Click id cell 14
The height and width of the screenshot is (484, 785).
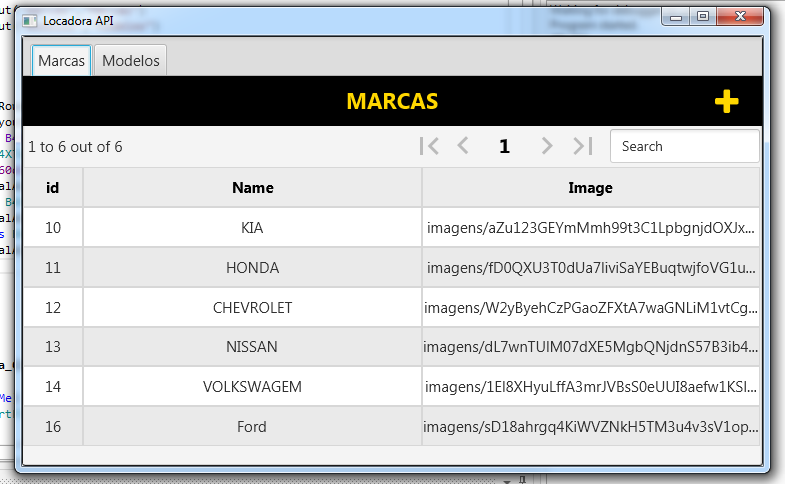53,386
